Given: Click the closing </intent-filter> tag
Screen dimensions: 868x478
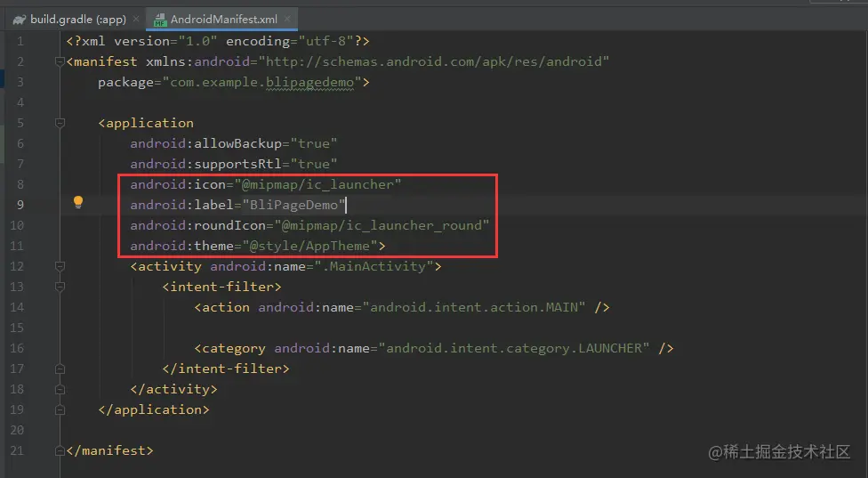Looking at the screenshot, I should (x=226, y=369).
